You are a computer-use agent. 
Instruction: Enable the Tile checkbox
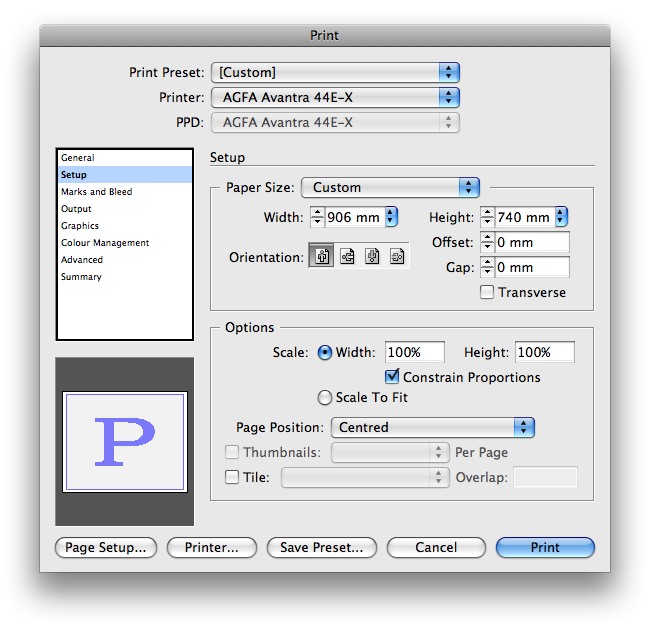pos(232,477)
